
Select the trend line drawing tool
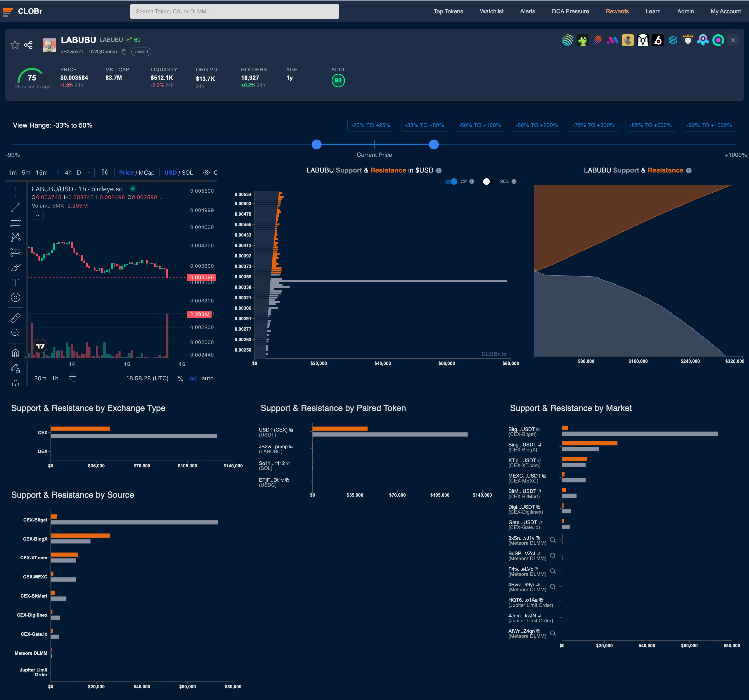pos(15,207)
